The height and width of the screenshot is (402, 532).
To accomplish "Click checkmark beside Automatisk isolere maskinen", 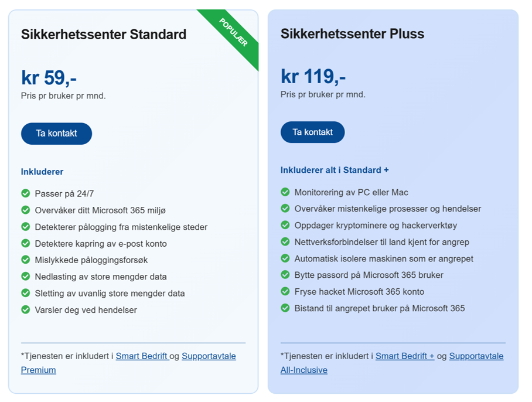I will pyautogui.click(x=285, y=258).
